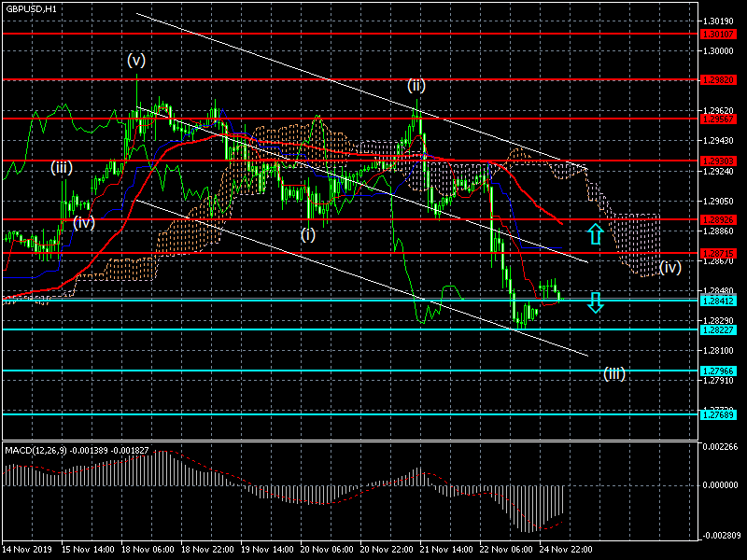The image size is (747, 560).
Task: Click the 1.28100 value on the price axis
Action: (x=718, y=351)
